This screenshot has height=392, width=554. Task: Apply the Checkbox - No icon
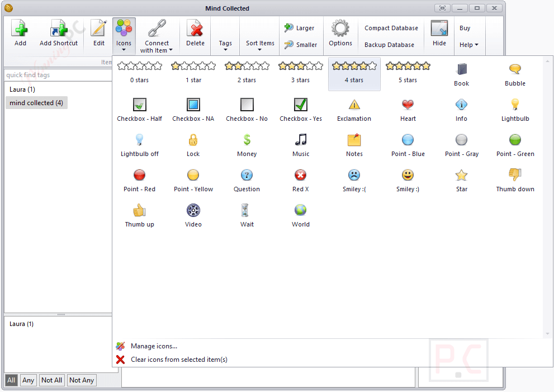tap(247, 110)
